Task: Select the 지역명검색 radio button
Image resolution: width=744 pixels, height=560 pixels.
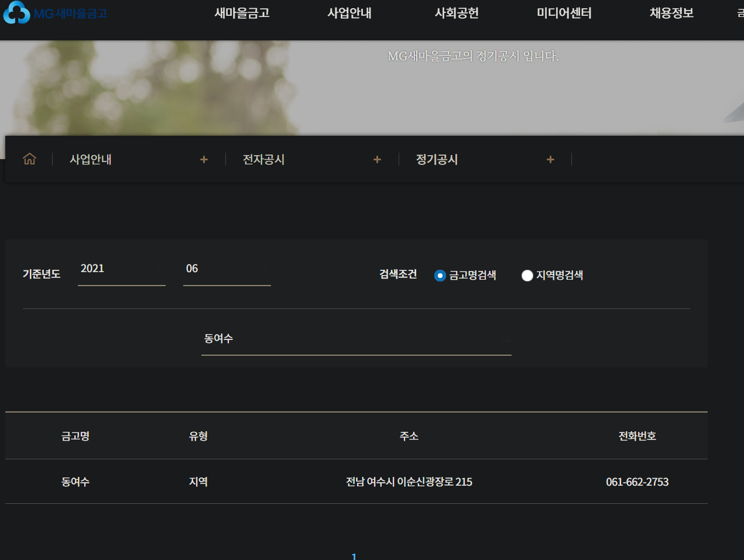Action: tap(527, 276)
